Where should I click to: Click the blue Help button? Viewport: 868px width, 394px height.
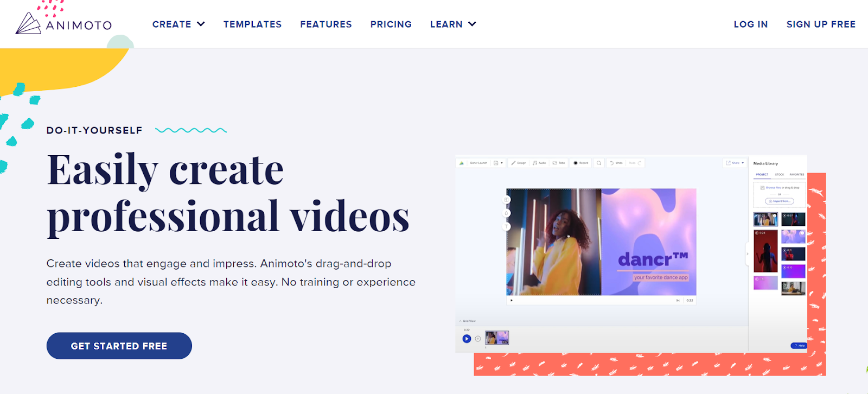click(x=799, y=346)
